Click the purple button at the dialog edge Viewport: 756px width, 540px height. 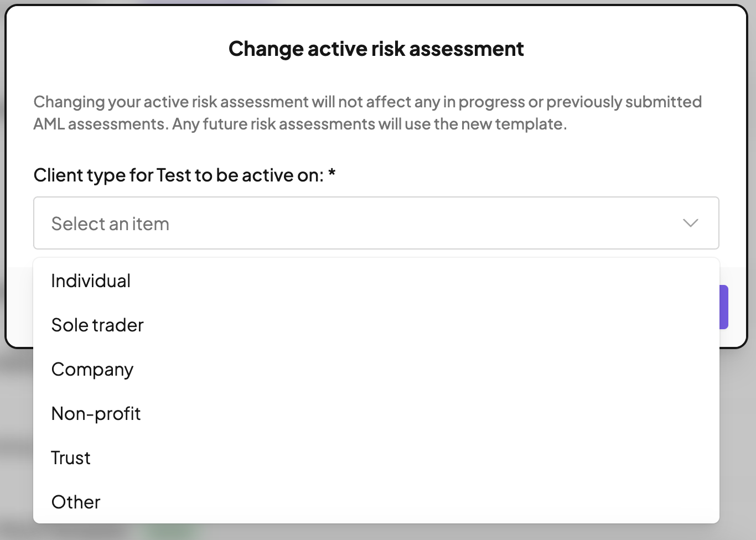click(x=724, y=307)
